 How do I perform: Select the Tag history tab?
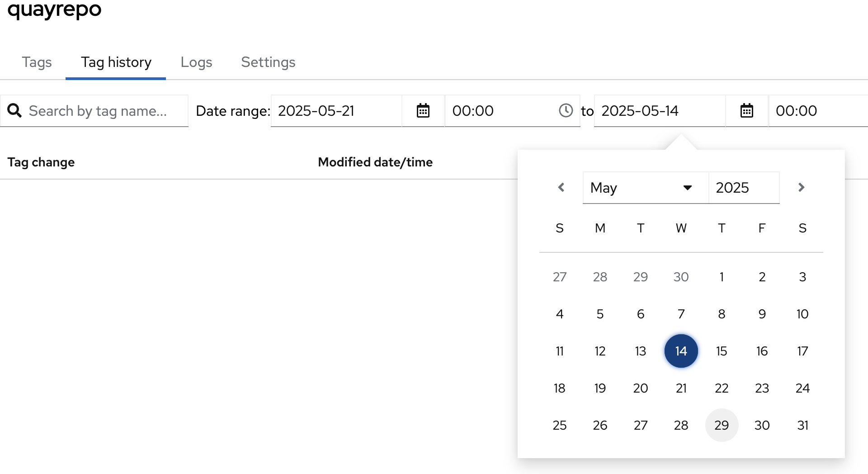(x=116, y=62)
